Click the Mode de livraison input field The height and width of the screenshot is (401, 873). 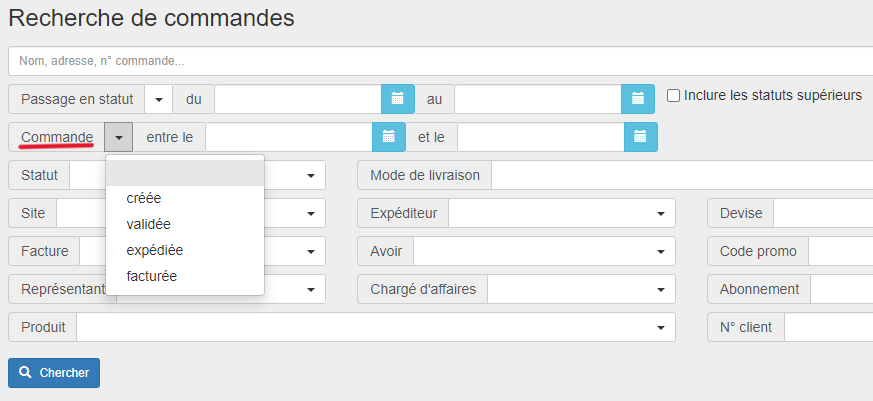click(680, 176)
